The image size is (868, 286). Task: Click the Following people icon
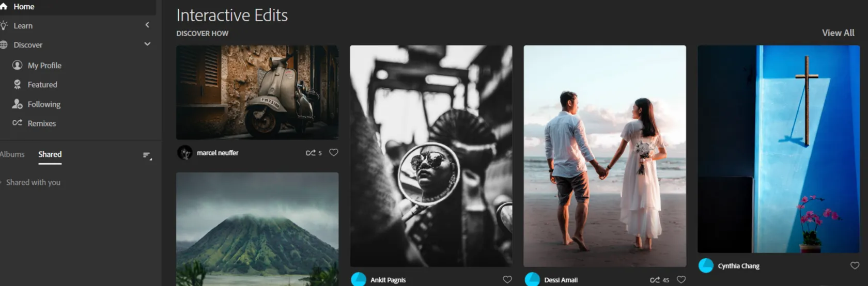[x=17, y=104]
